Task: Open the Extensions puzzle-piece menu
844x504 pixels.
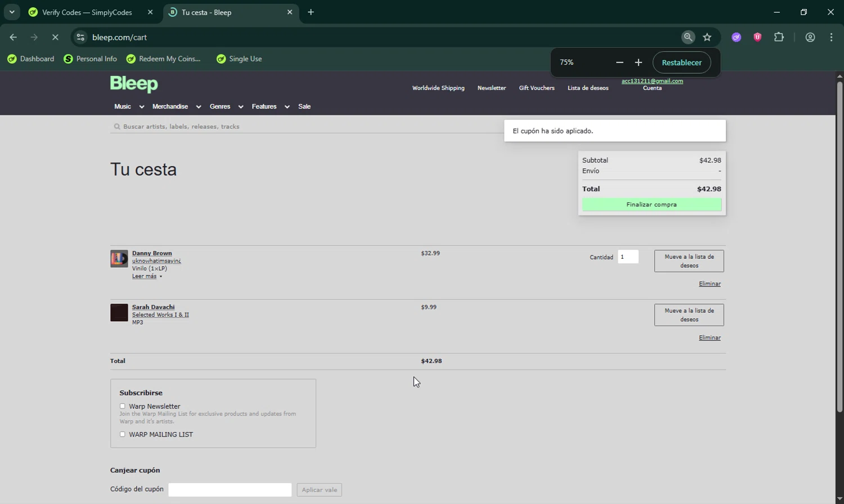Action: (779, 37)
